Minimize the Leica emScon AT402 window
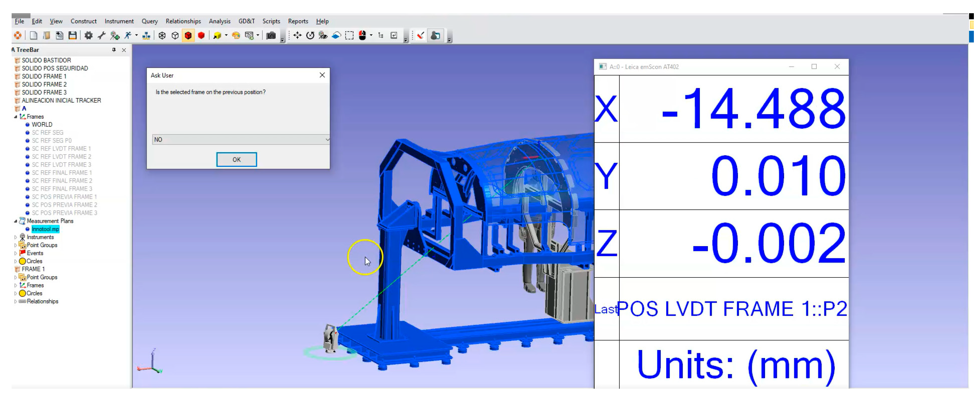The width and height of the screenshot is (980, 400). pos(791,66)
